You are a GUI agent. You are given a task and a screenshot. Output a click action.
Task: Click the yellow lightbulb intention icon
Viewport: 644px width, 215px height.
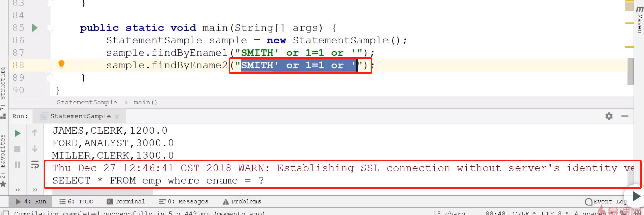click(61, 64)
